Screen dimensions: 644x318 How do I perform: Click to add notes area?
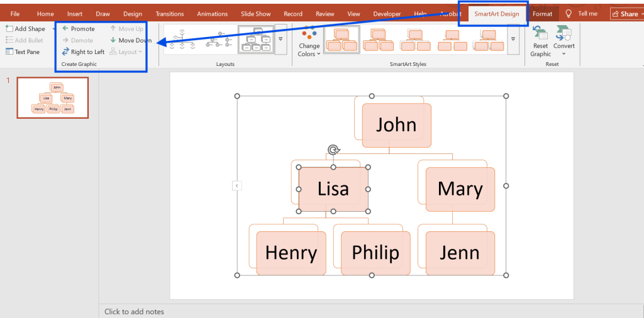pos(135,312)
